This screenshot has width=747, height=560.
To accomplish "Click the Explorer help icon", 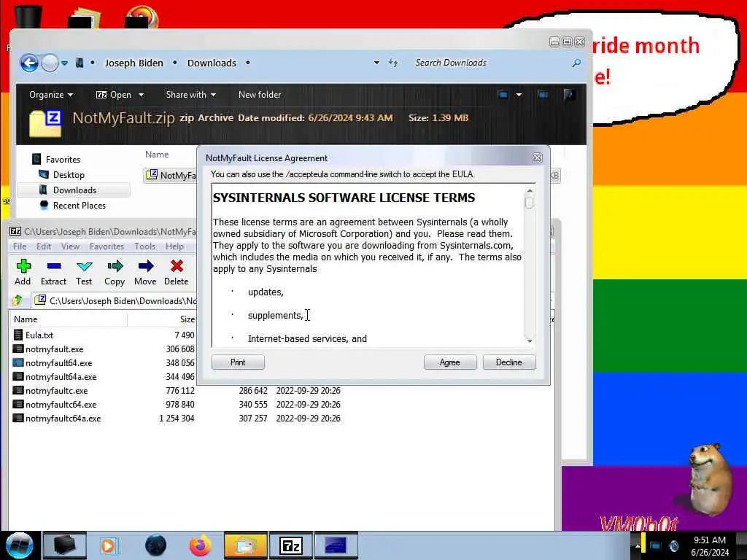I will 568,95.
